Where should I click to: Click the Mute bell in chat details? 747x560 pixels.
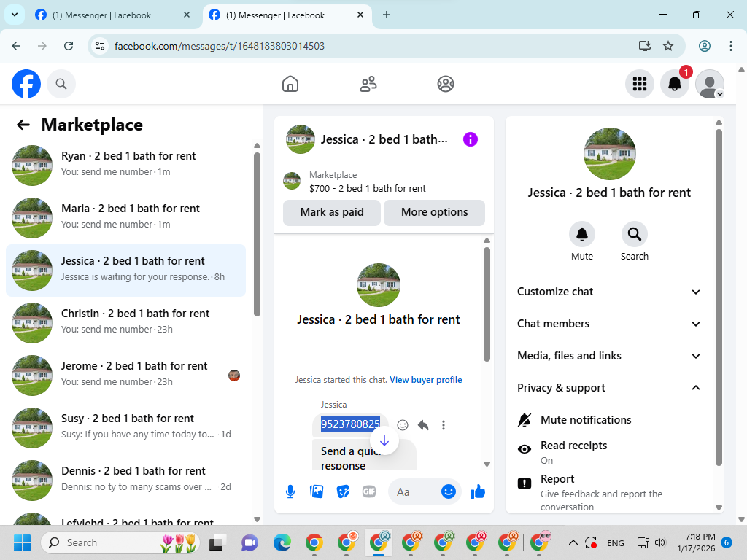pos(582,234)
